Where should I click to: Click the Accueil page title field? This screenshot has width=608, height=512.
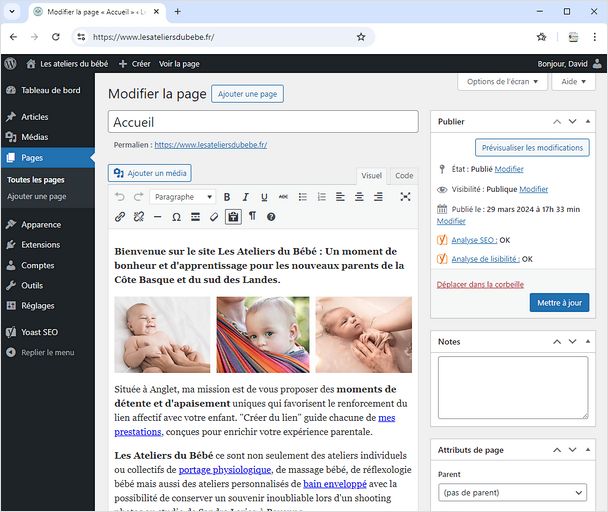tap(263, 122)
